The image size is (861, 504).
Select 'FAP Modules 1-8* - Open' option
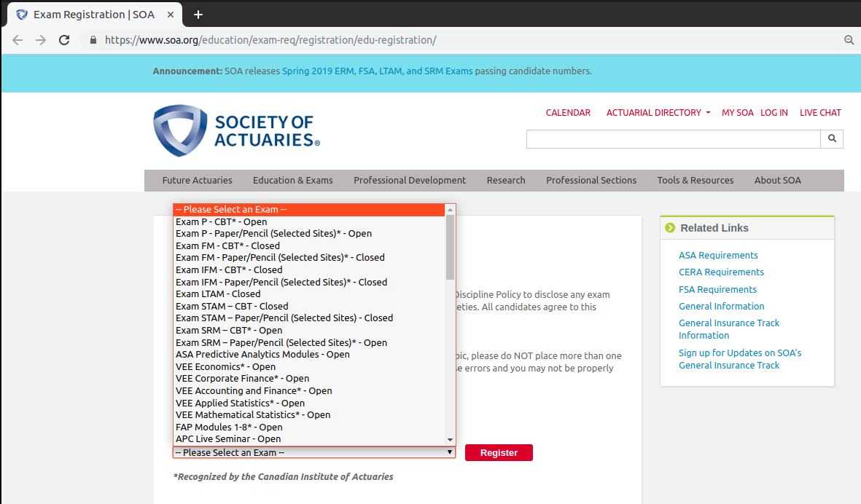tap(309, 427)
